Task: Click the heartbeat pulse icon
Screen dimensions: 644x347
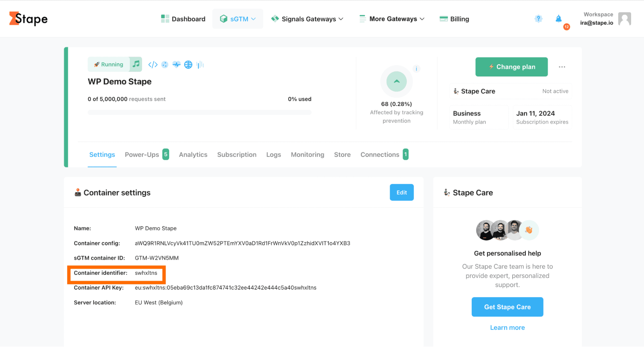Action: coord(176,64)
